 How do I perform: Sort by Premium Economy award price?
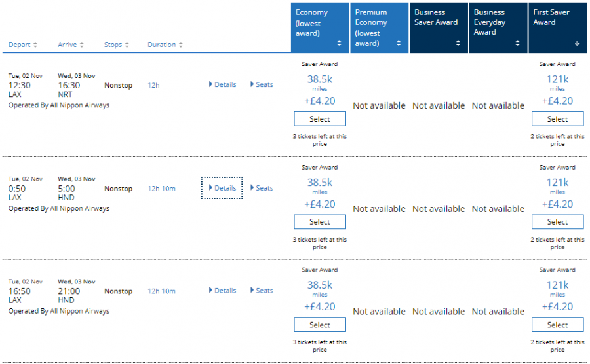(x=399, y=43)
